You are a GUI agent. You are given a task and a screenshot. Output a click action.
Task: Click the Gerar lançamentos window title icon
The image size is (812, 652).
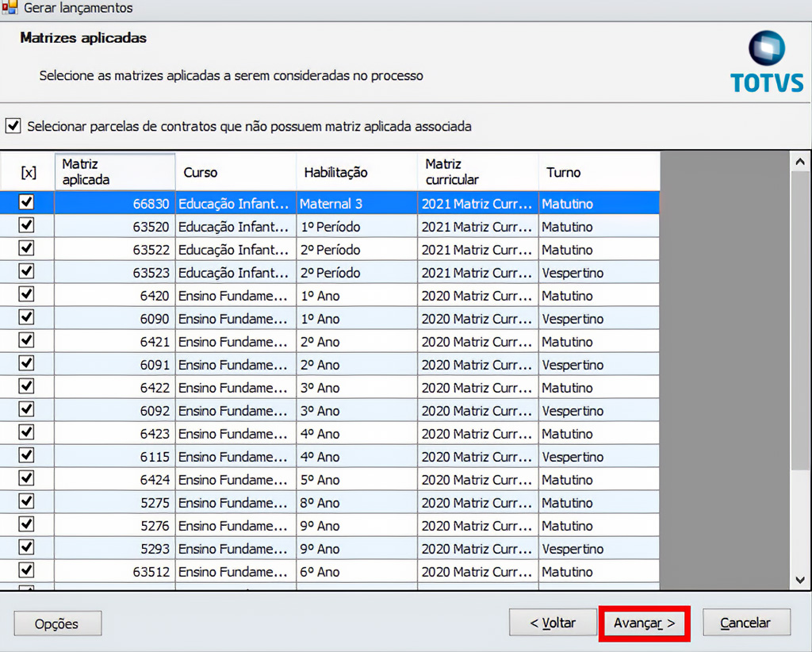[x=10, y=8]
